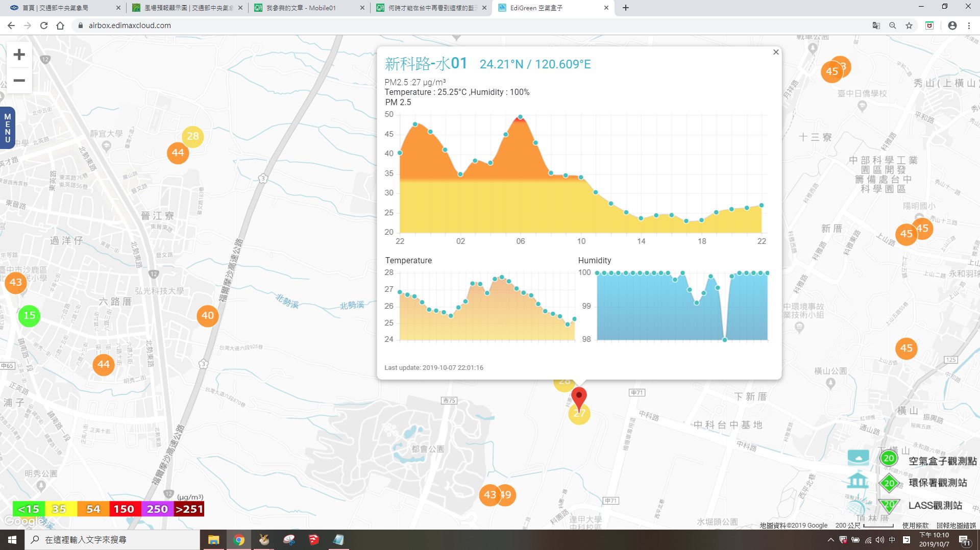
Task: Select the orange 40 marker by highway 3
Action: click(x=208, y=315)
